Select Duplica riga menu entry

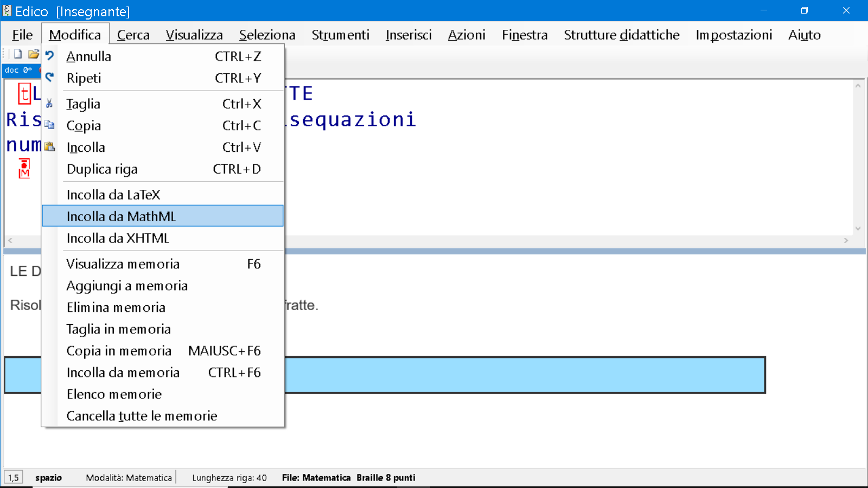(x=163, y=169)
